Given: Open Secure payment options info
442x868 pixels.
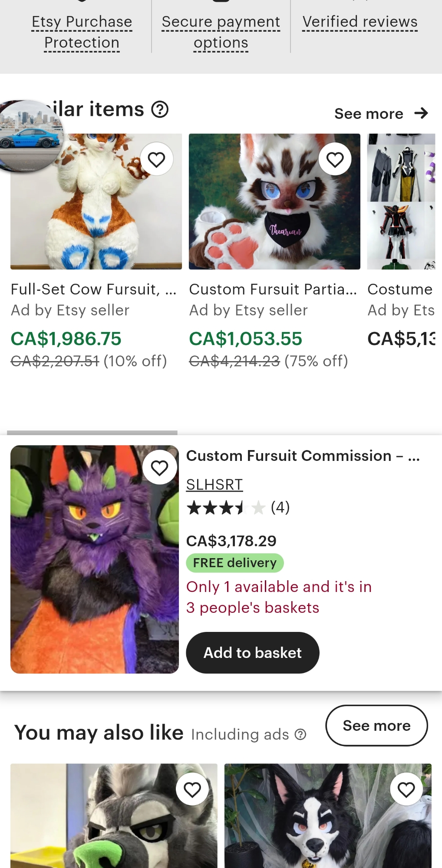Looking at the screenshot, I should (221, 32).
